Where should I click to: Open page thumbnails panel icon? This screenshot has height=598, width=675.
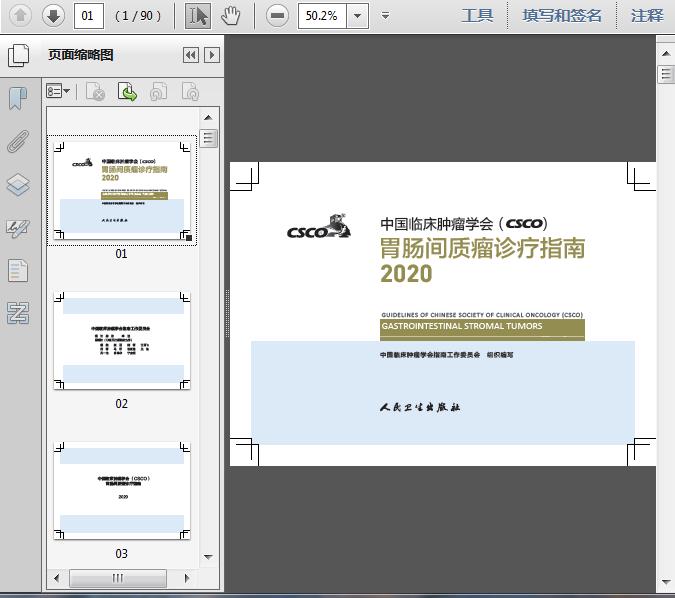coord(19,55)
